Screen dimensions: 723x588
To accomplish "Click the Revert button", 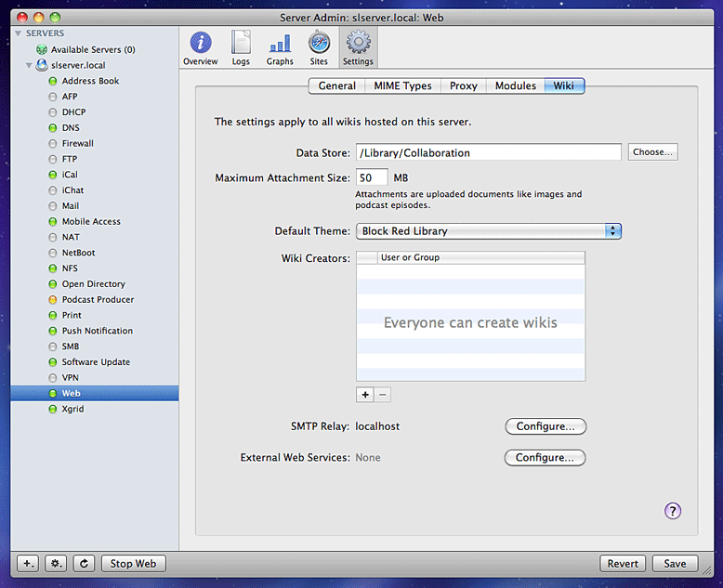I will coord(623,564).
